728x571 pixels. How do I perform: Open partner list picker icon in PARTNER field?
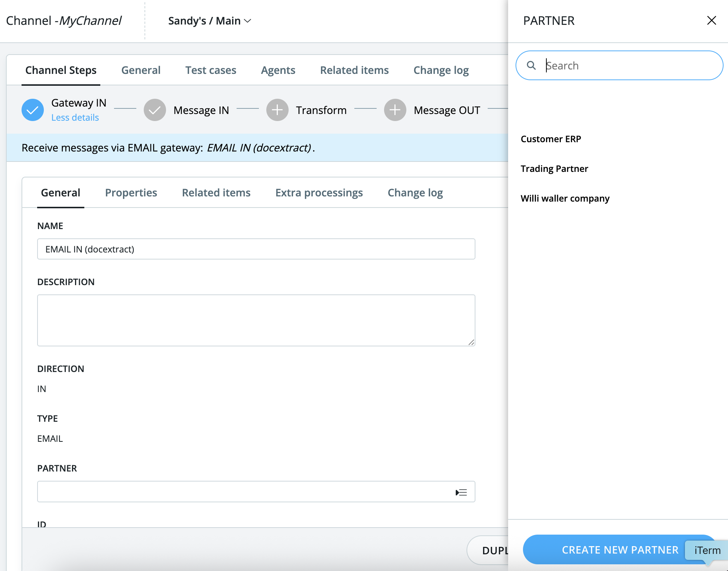(461, 492)
